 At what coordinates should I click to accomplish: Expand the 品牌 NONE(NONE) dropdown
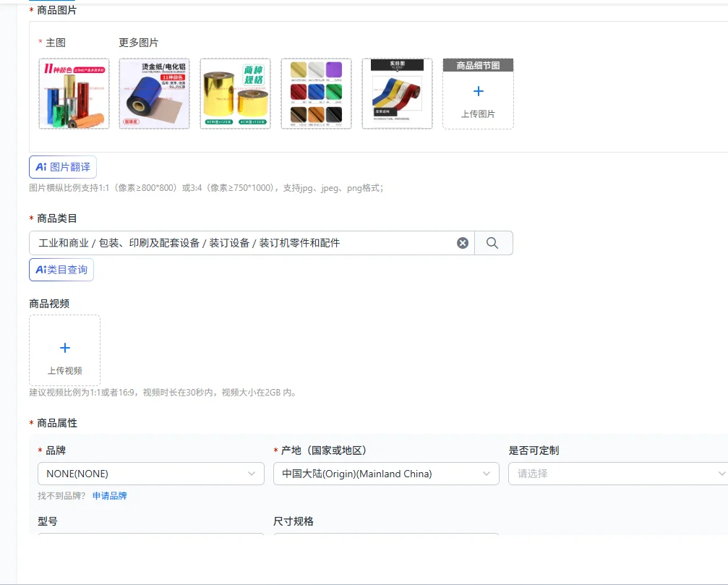click(151, 474)
